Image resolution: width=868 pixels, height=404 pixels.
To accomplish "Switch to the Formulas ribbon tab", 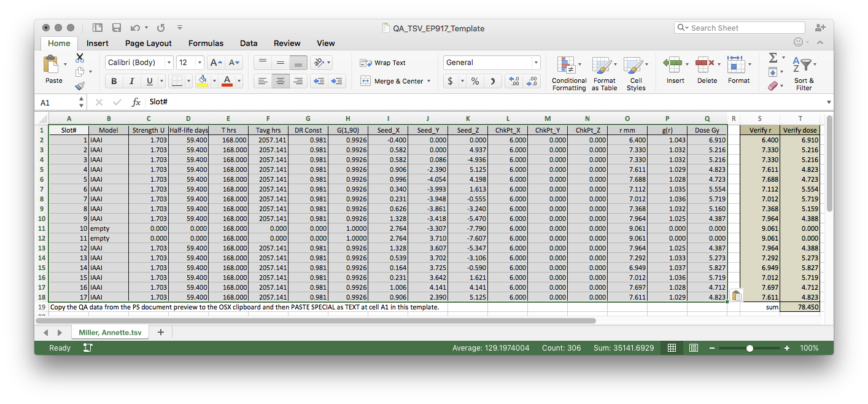I will point(206,43).
